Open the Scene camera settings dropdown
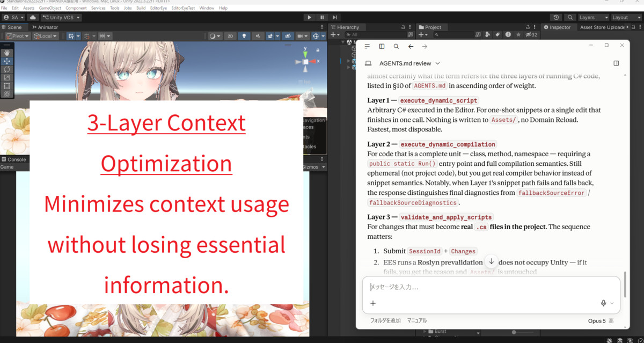Image resolution: width=644 pixels, height=343 pixels. 303,36
